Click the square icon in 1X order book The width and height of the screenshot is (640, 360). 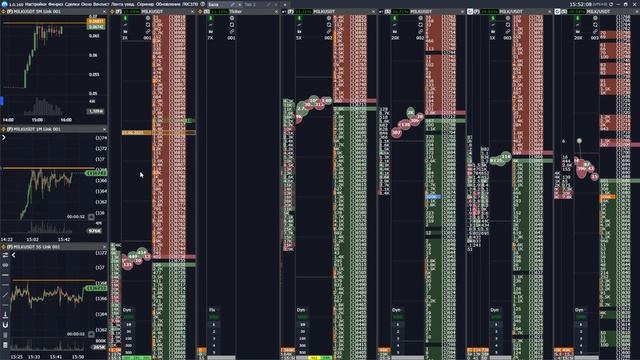click(508, 25)
